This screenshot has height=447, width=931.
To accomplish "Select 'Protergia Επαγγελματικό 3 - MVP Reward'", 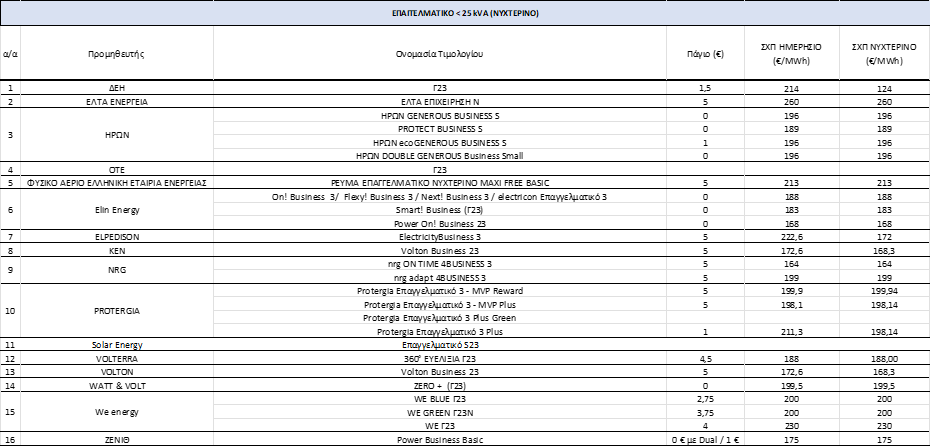I will 439,291.
